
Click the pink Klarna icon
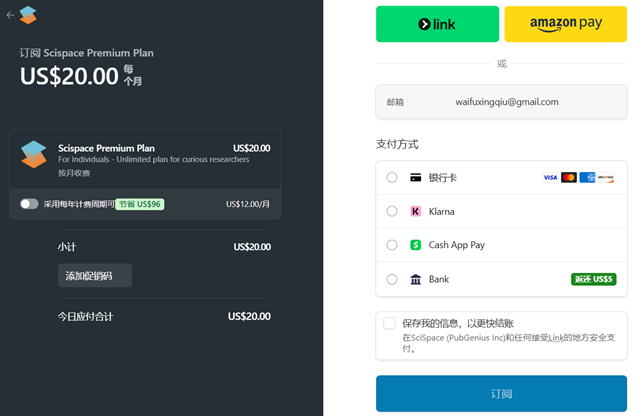pyautogui.click(x=416, y=212)
